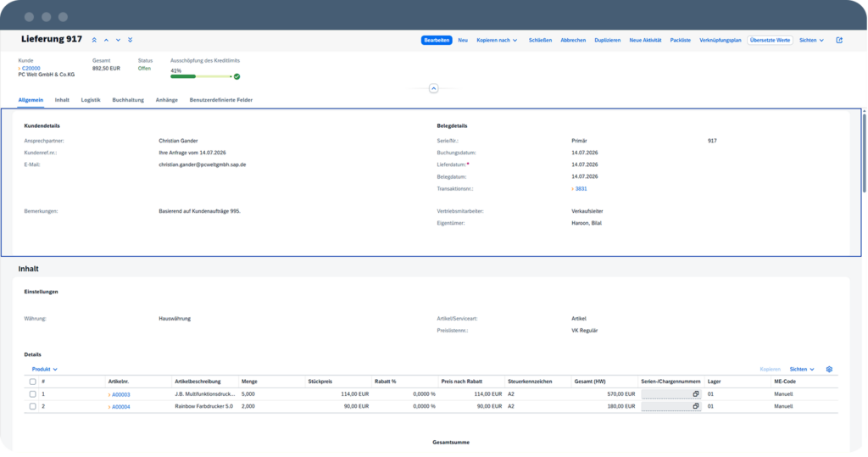Viewport: 868px width, 457px height.
Task: Click the Packliste button
Action: click(x=681, y=40)
